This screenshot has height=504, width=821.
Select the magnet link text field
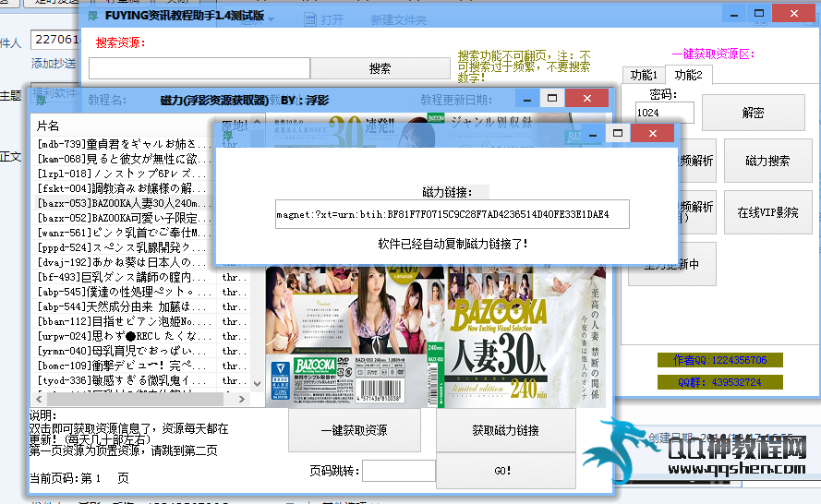point(453,214)
